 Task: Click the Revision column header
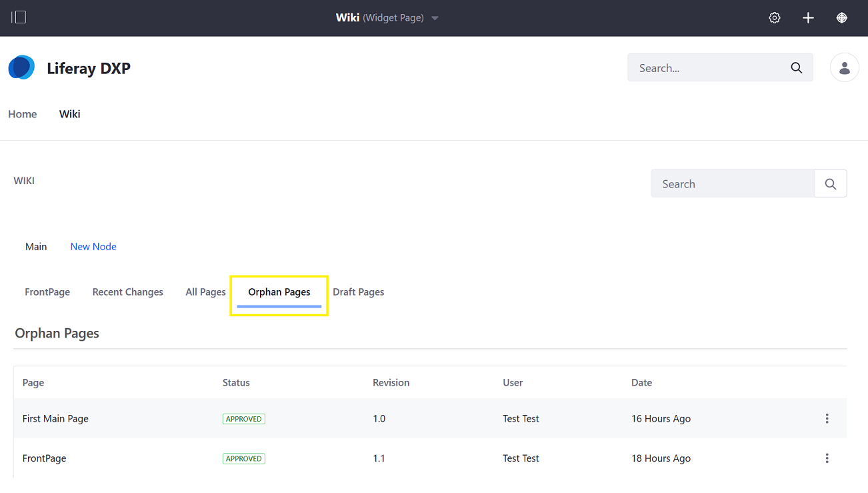tap(391, 383)
